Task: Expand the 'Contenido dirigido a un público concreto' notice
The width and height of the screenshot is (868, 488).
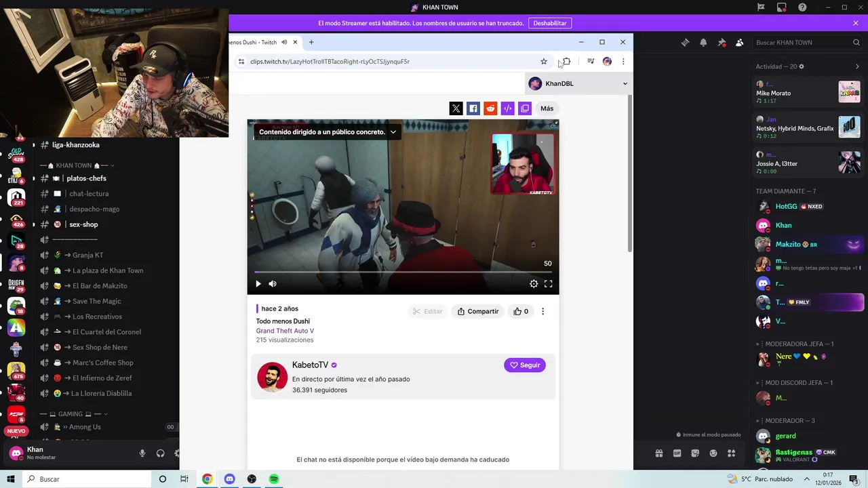Action: click(393, 132)
